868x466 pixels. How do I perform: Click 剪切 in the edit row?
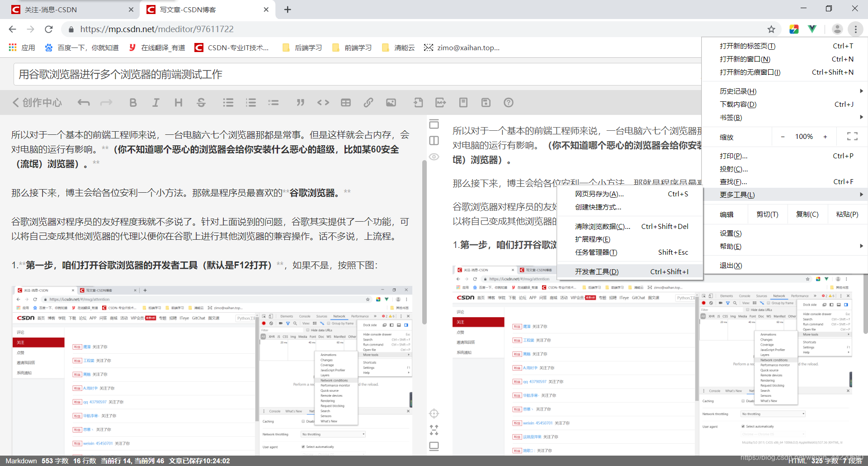tap(767, 214)
